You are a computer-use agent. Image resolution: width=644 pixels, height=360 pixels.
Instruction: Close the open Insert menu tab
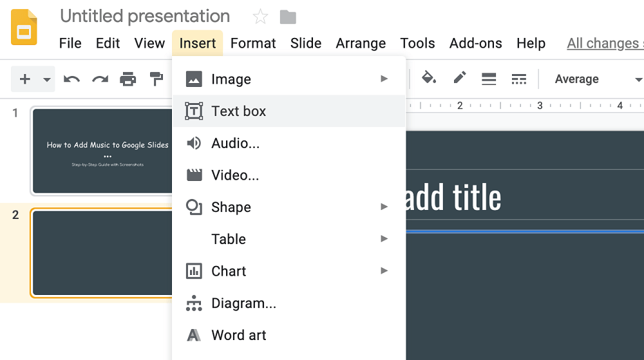tap(198, 43)
